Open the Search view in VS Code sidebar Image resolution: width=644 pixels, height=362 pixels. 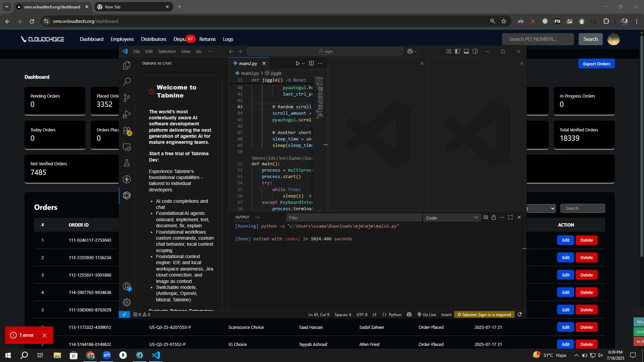[x=127, y=81]
